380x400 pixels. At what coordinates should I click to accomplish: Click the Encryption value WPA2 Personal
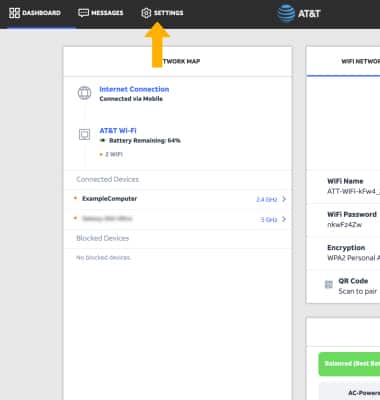pos(353,258)
